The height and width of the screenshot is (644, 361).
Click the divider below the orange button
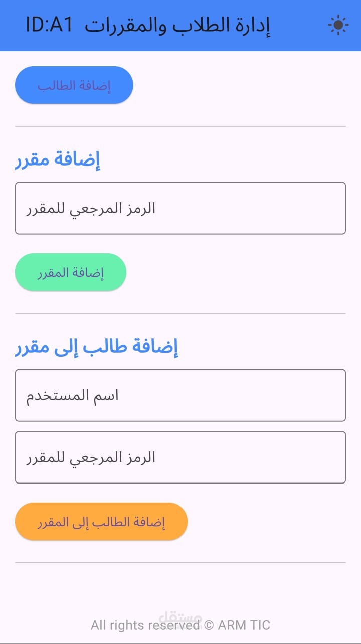(180, 563)
